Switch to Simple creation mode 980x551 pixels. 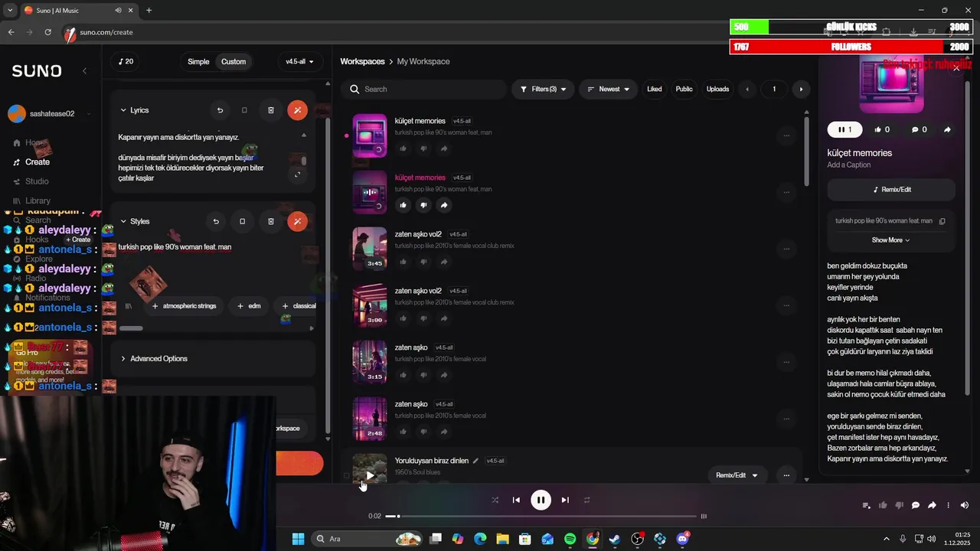198,62
